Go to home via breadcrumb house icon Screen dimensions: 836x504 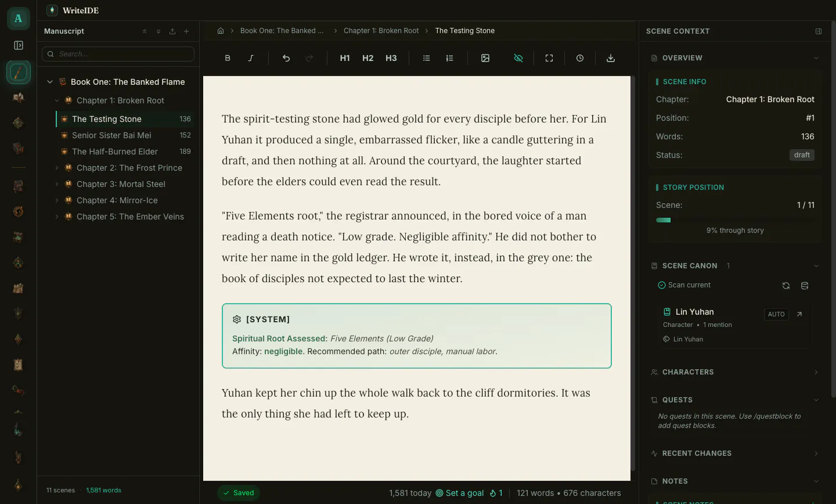[x=221, y=31]
